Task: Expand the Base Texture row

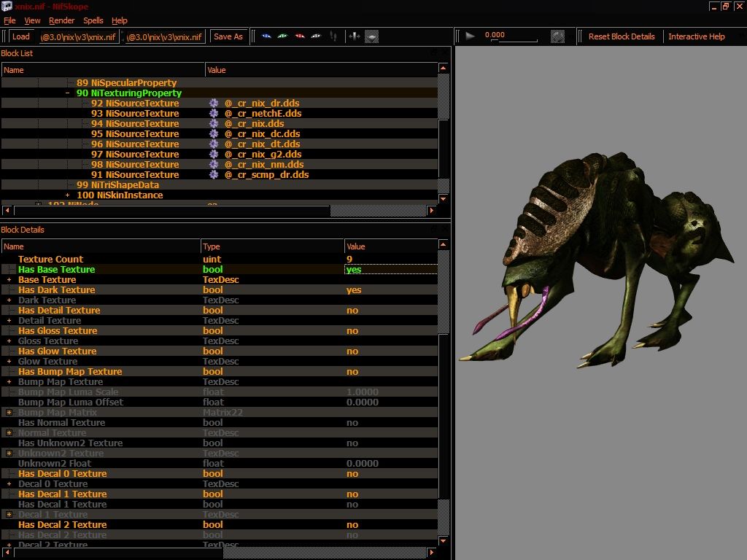Action: [x=9, y=280]
